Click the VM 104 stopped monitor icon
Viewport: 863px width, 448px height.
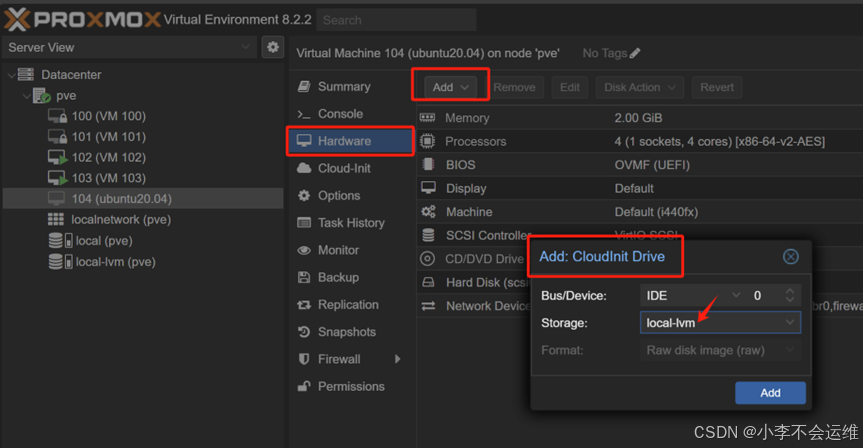pos(56,198)
